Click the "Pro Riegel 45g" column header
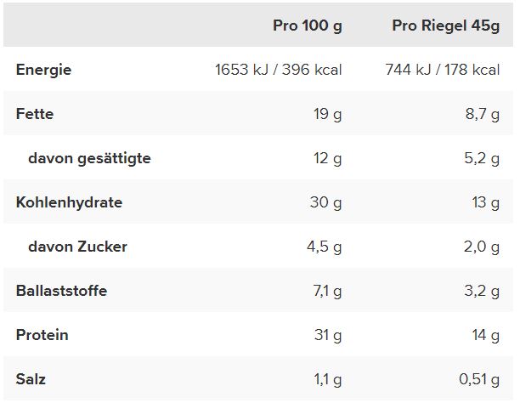This screenshot has width=520, height=420. tap(445, 26)
